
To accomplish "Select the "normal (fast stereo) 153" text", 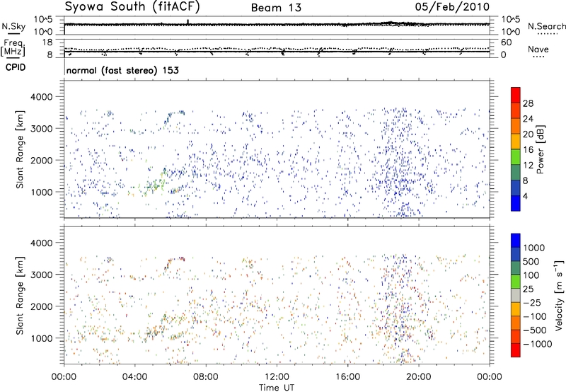I will click(122, 70).
